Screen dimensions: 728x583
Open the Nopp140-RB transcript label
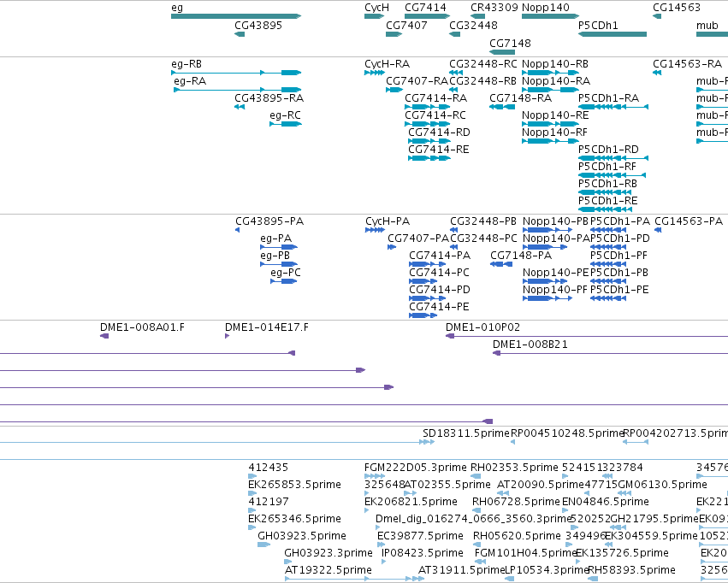(555, 64)
